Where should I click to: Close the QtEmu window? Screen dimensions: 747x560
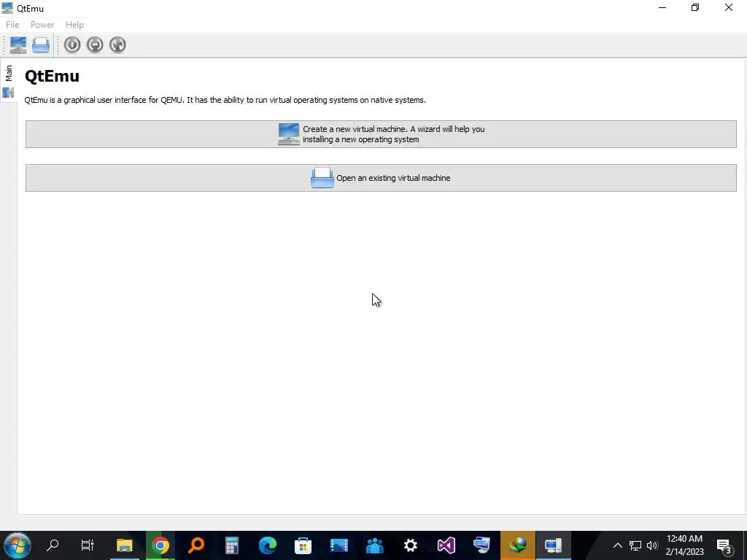[x=729, y=7]
